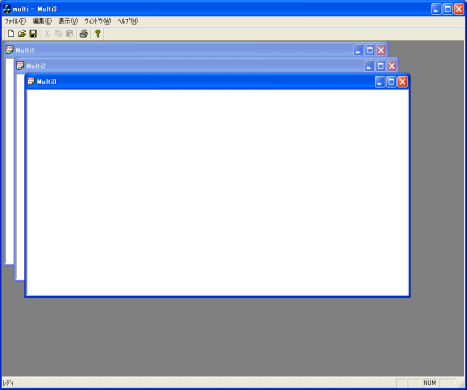Screen dimensions: 467x390
Task: Open the ウィンドウ(W) menu
Action: coord(97,21)
